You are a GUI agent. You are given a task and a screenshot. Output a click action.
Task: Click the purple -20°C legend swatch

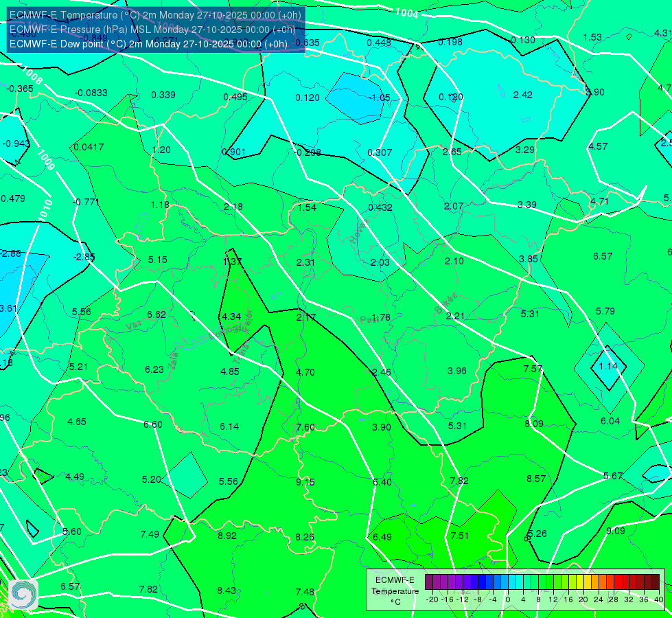tap(429, 582)
